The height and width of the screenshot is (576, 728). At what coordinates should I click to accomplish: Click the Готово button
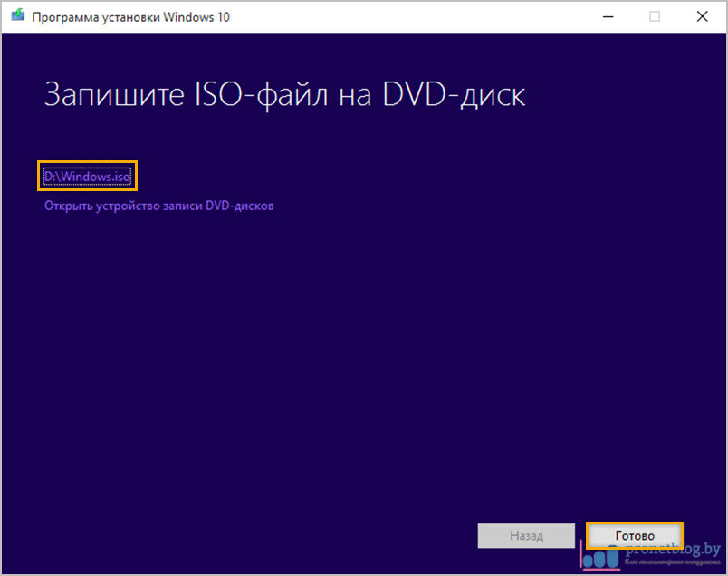(x=635, y=535)
